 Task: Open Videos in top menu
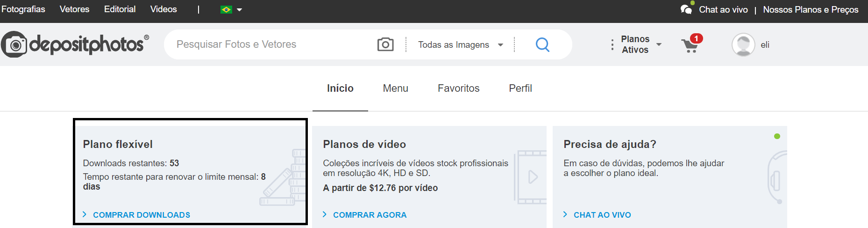pos(164,9)
